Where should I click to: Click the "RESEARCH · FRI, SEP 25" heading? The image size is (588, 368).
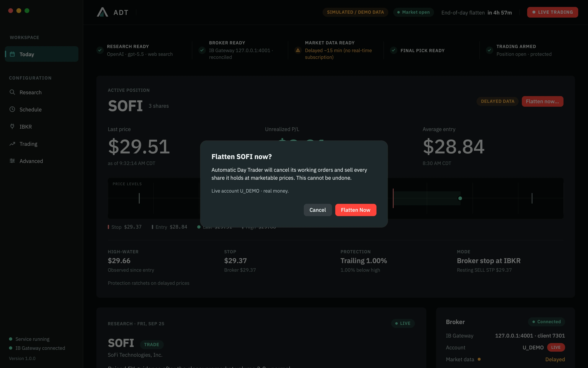[136, 323]
